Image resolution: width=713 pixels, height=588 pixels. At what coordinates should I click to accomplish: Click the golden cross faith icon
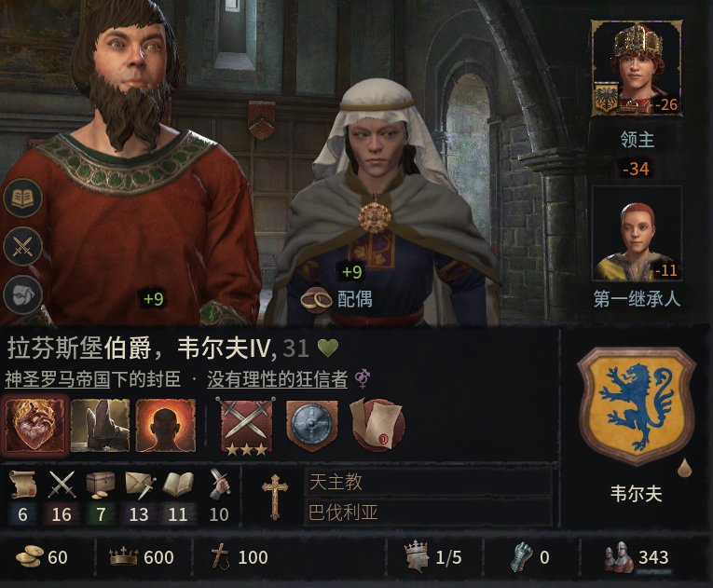pos(275,497)
